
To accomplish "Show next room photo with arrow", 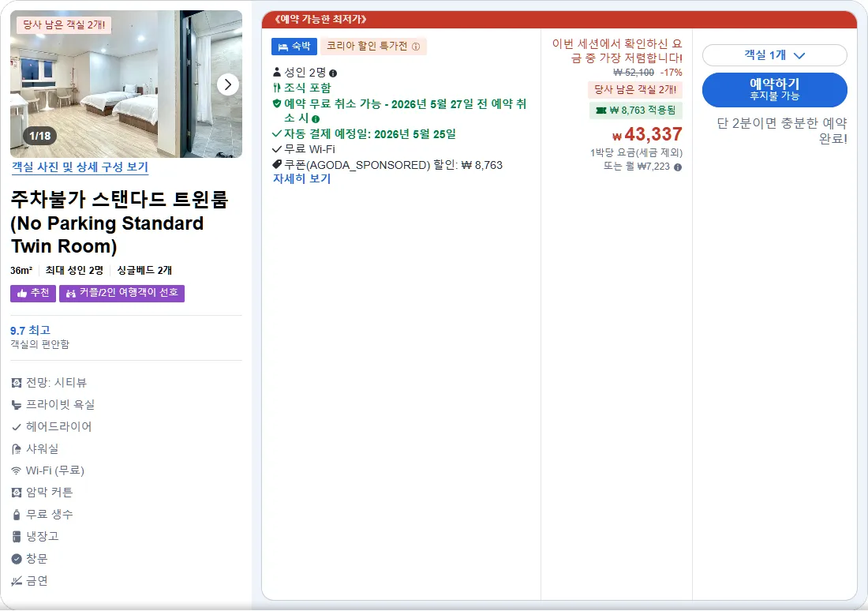I will click(x=228, y=84).
